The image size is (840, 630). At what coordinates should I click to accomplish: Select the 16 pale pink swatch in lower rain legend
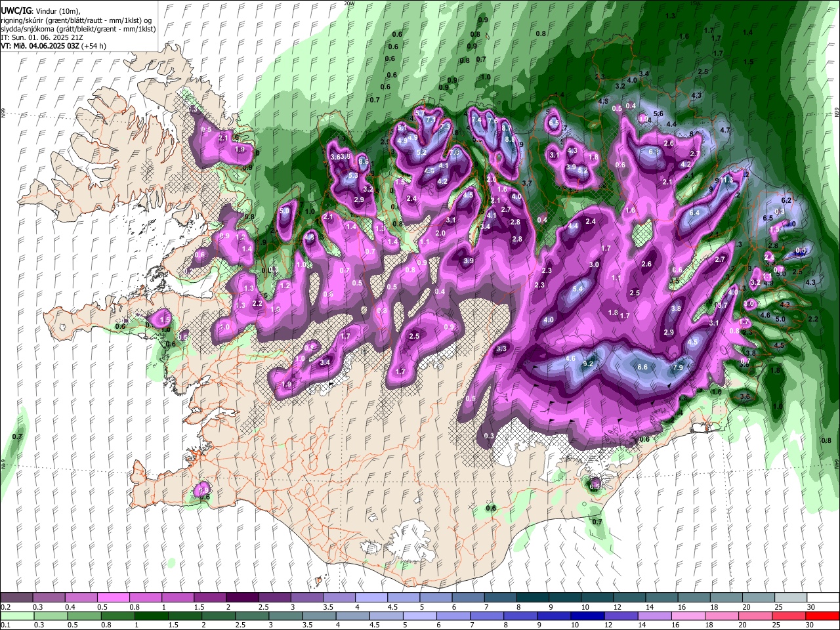(688, 616)
